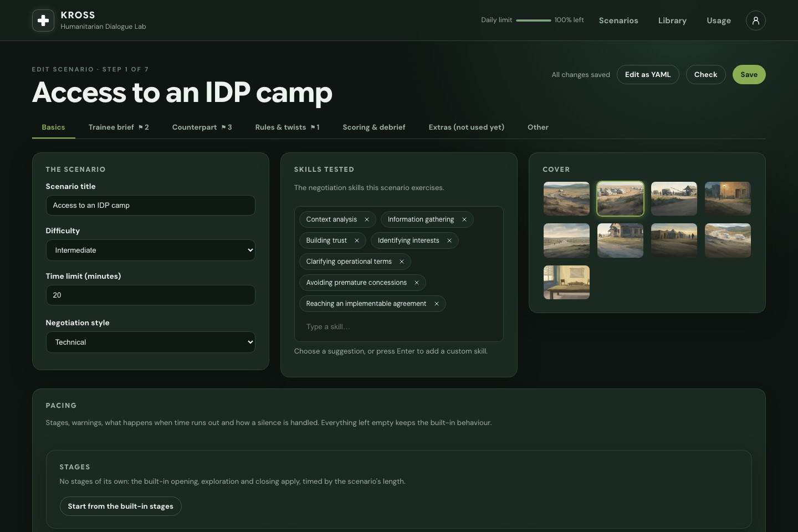Image resolution: width=798 pixels, height=532 pixels.
Task: Click the Edit as YAML button
Action: coord(648,75)
